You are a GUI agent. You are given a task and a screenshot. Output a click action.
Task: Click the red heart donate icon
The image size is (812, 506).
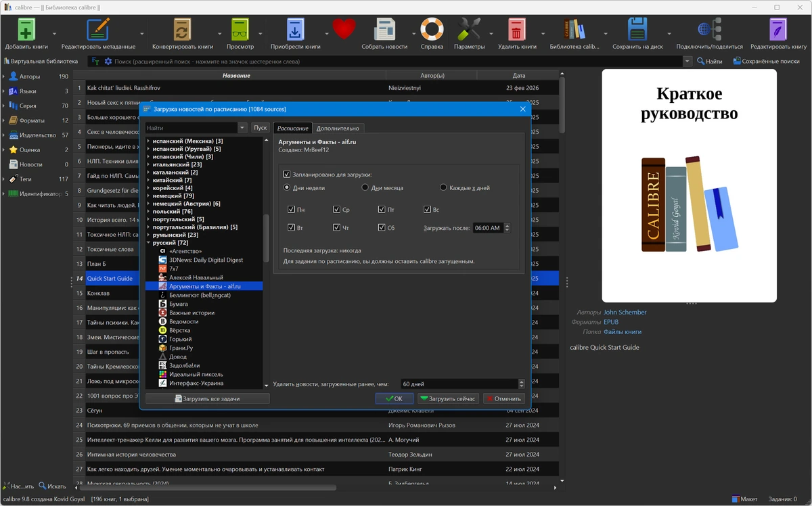coord(344,30)
